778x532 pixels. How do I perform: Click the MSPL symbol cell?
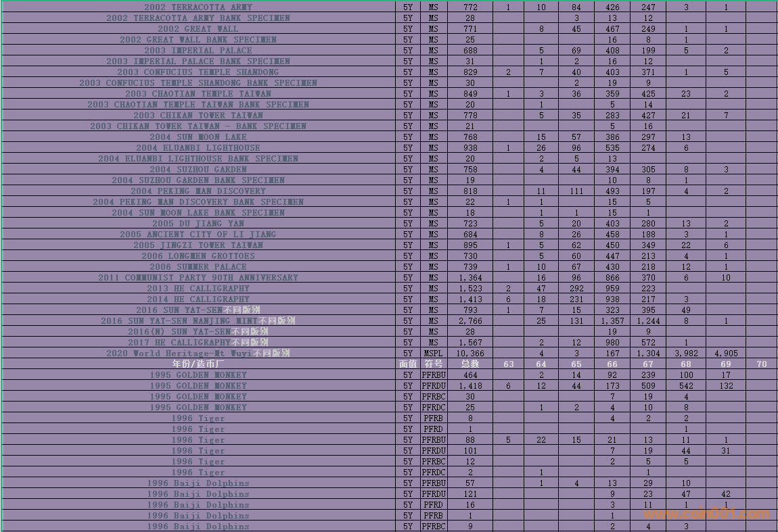click(x=434, y=353)
